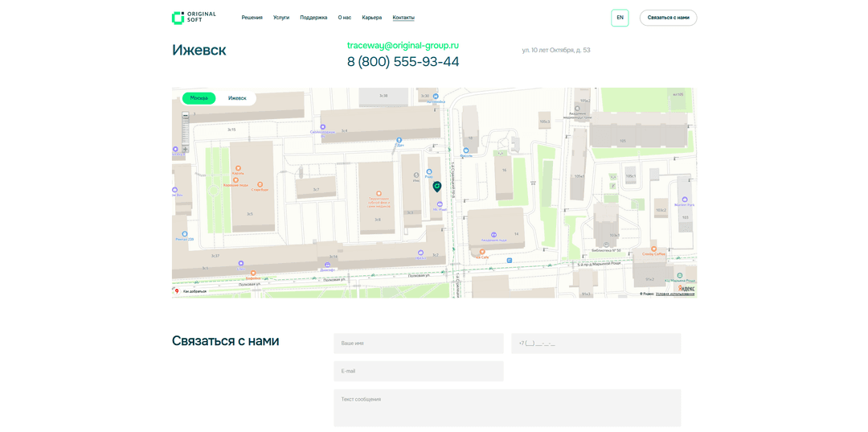
Task: Click the Ice Cafe orange marker
Action: coord(482,252)
